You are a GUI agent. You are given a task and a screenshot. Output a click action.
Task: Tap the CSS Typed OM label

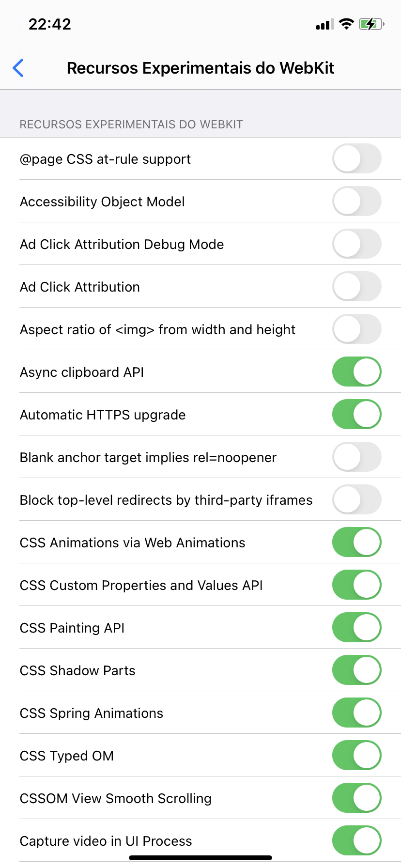click(67, 756)
